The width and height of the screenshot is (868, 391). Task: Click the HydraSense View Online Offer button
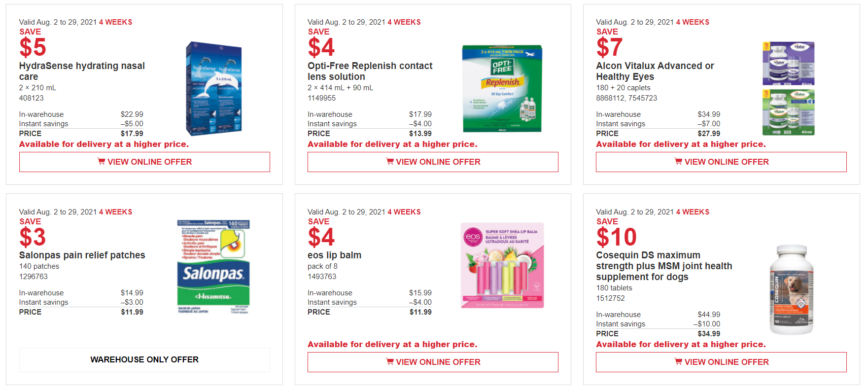click(x=144, y=162)
